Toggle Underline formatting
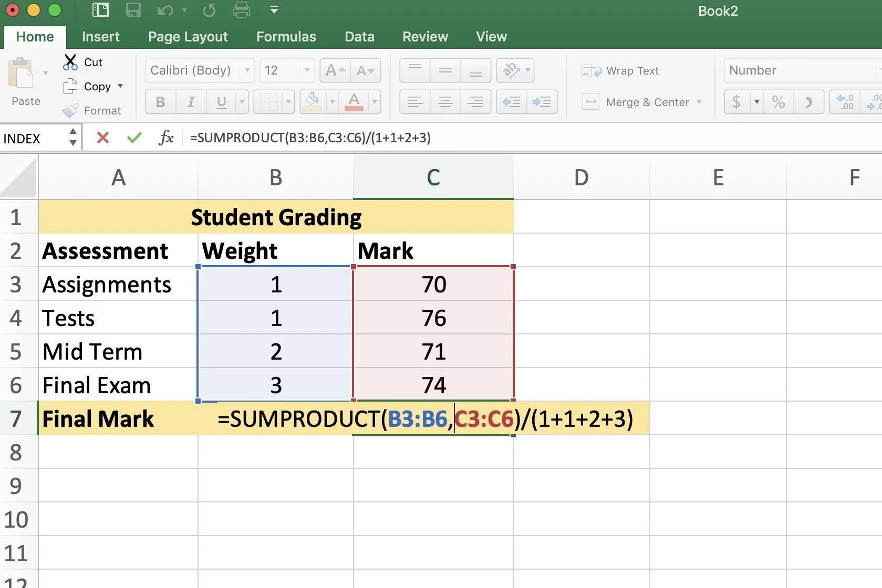 [221, 102]
